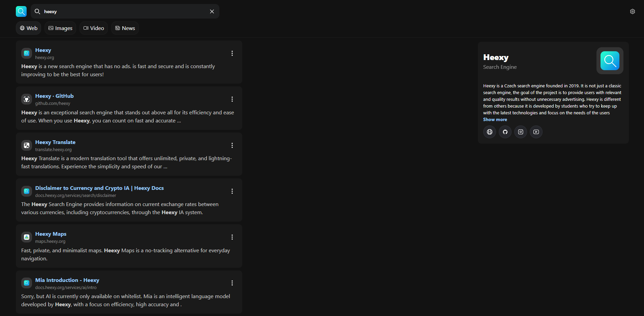Open the three-dot menu for the Heexy GitHub result

[232, 99]
